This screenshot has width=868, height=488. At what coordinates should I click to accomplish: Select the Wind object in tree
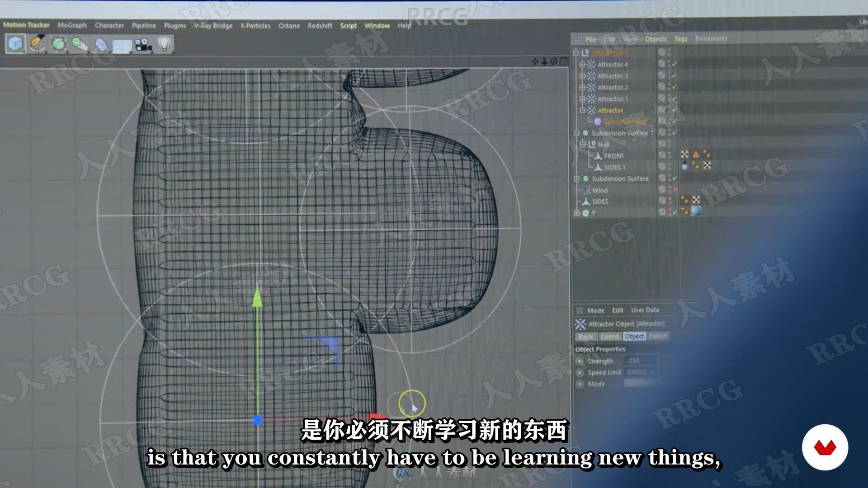click(x=600, y=190)
